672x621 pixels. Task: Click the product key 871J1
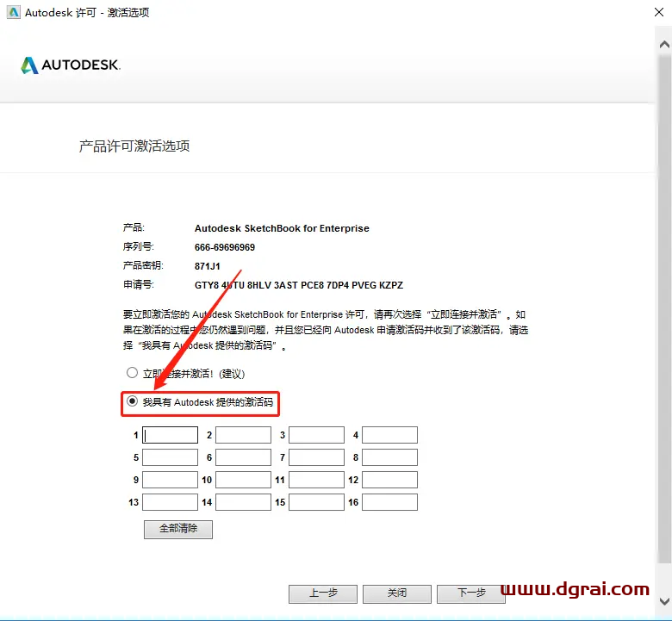[208, 266]
